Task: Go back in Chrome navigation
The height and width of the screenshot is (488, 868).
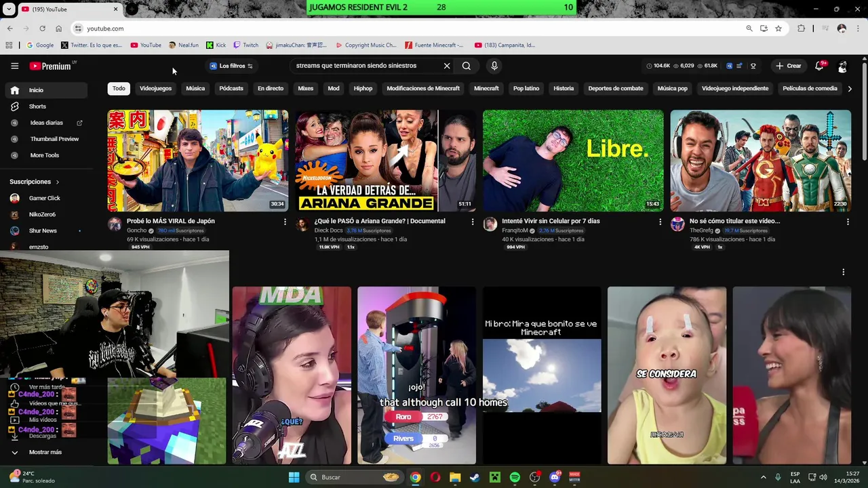Action: click(9, 28)
